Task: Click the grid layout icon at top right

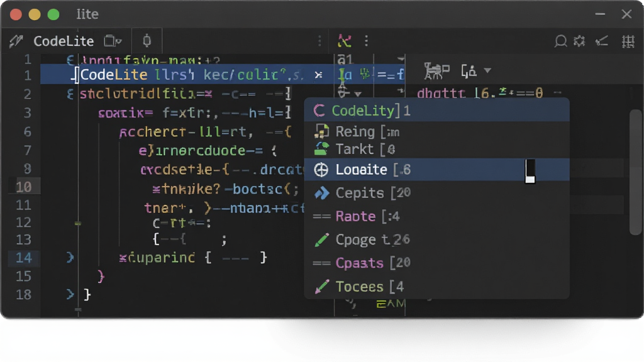Action: coord(628,41)
